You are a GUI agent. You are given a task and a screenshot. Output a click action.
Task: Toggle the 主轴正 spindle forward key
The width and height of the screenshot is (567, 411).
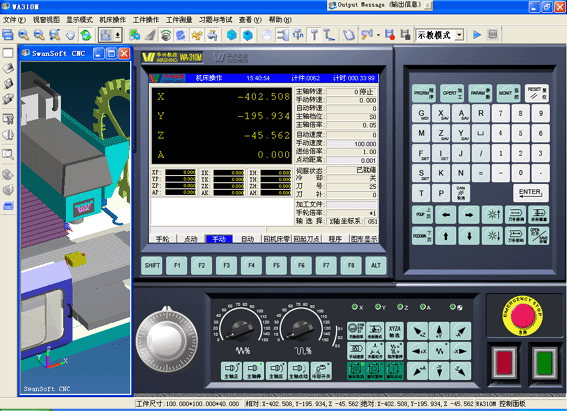[x=231, y=371]
